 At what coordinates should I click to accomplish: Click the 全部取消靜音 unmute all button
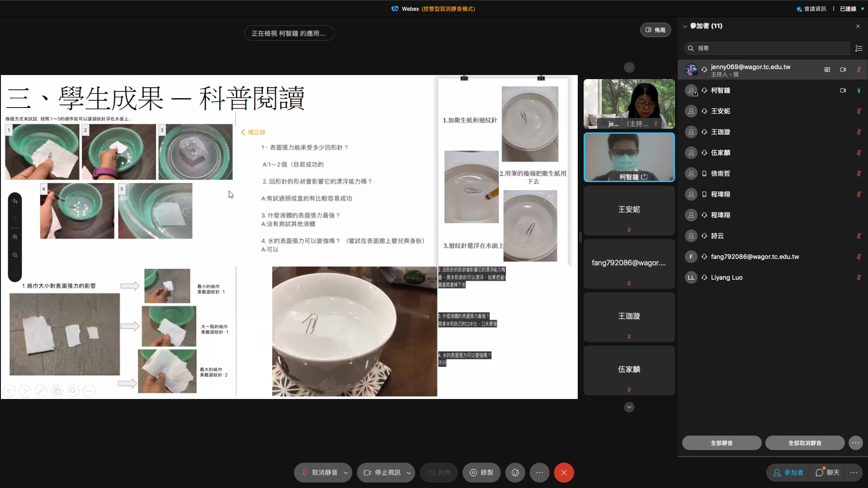805,443
